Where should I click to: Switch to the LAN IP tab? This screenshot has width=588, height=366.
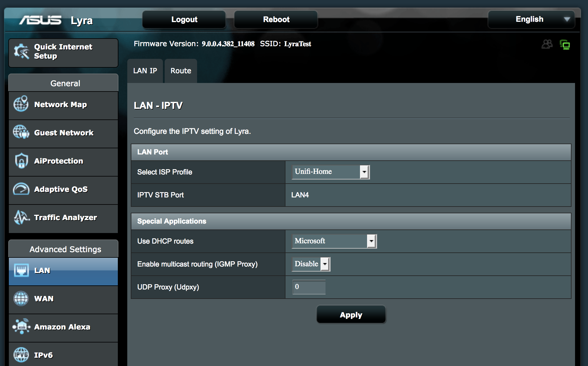pyautogui.click(x=145, y=71)
